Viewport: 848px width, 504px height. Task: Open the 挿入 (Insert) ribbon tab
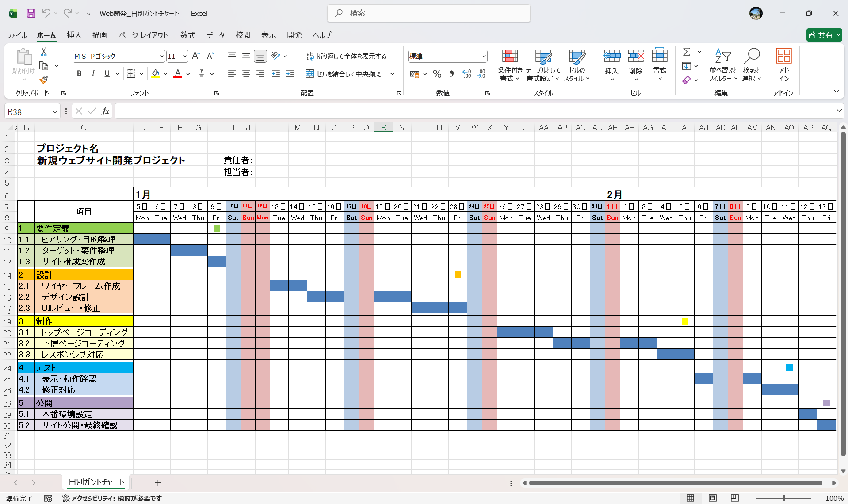74,35
